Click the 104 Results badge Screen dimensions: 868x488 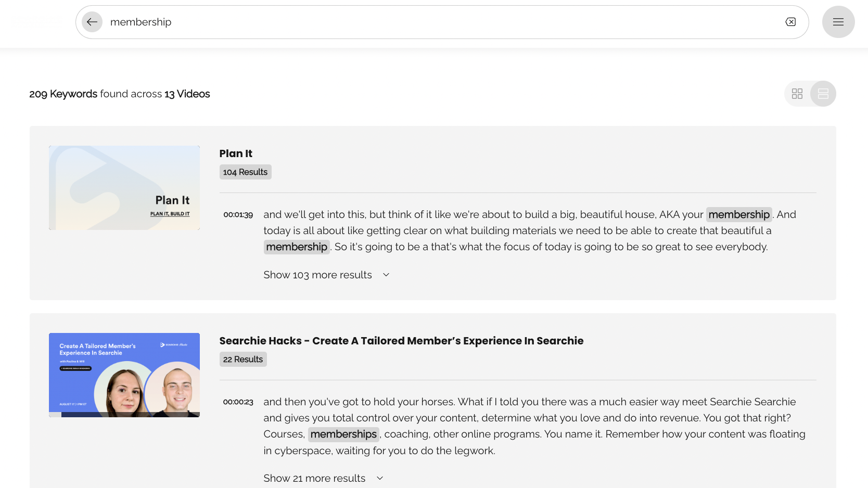coord(245,172)
